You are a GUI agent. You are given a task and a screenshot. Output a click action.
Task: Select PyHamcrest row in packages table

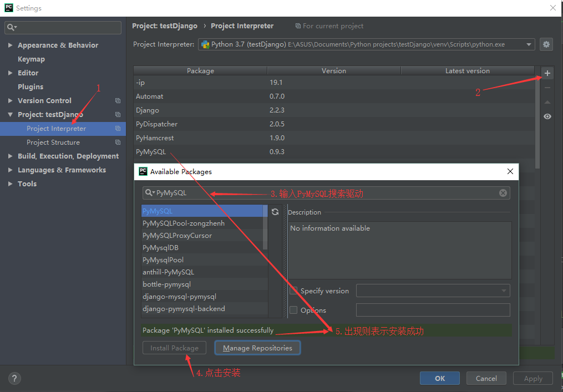pyautogui.click(x=334, y=138)
